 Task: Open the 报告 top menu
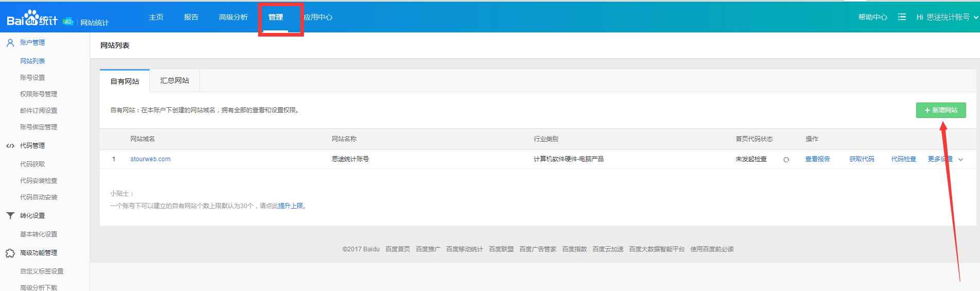(191, 17)
